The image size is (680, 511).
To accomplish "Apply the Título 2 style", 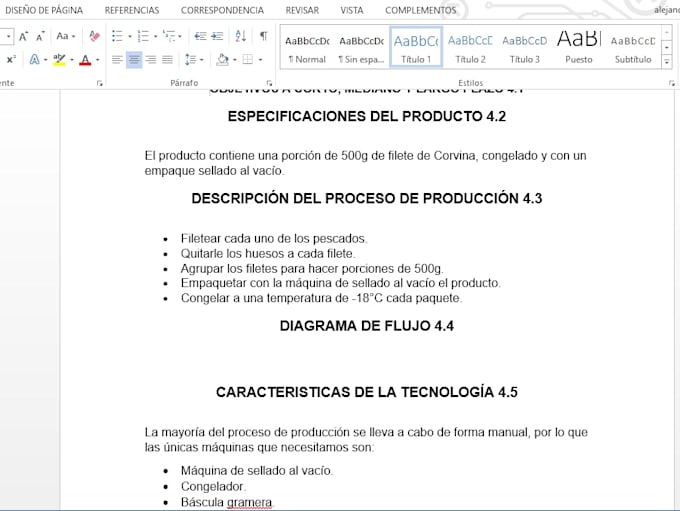I will click(470, 48).
